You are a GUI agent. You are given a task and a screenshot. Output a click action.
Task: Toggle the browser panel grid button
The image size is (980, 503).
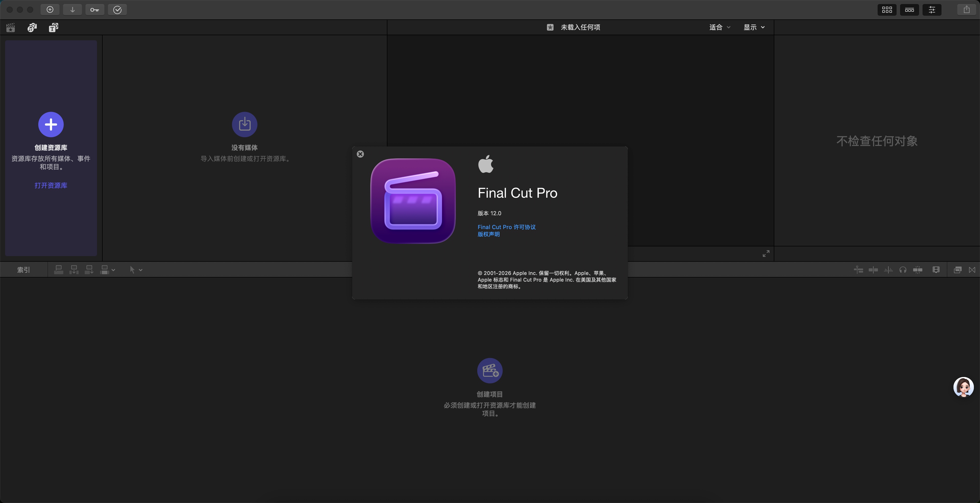coord(887,10)
